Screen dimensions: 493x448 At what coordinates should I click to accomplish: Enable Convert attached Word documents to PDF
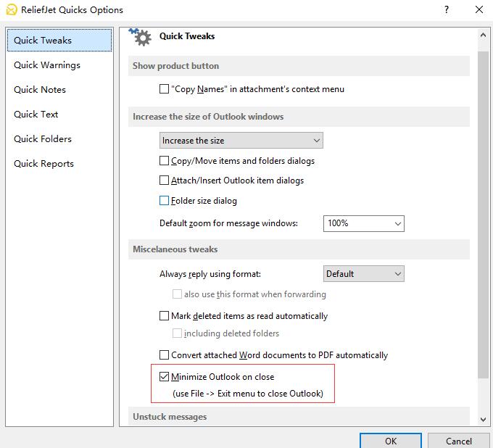[164, 355]
